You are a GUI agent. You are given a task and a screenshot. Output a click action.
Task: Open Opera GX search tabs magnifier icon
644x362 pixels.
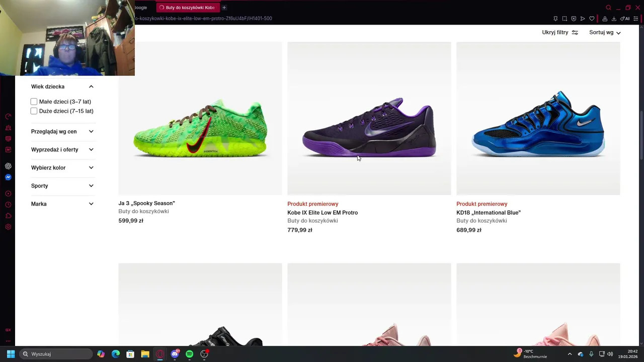tap(608, 8)
